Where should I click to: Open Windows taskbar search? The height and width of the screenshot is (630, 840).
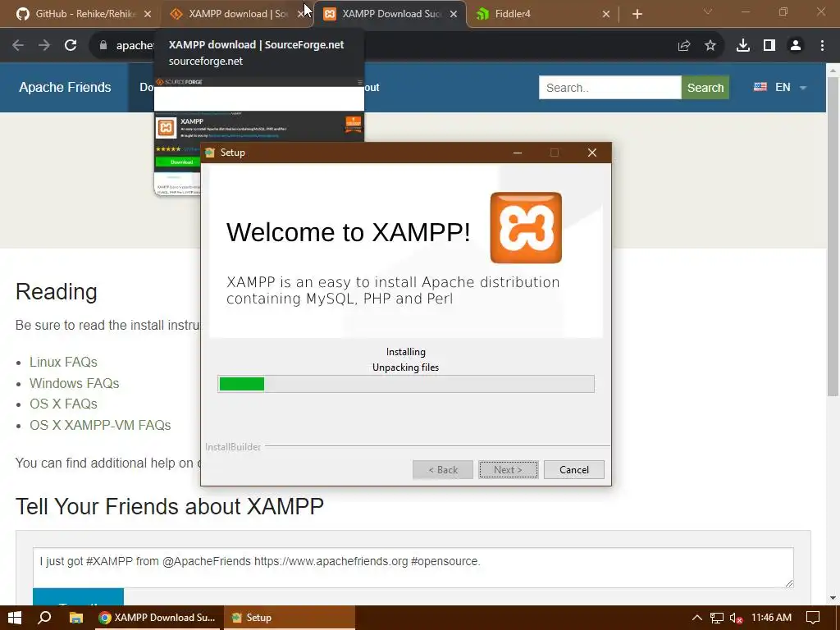point(44,618)
